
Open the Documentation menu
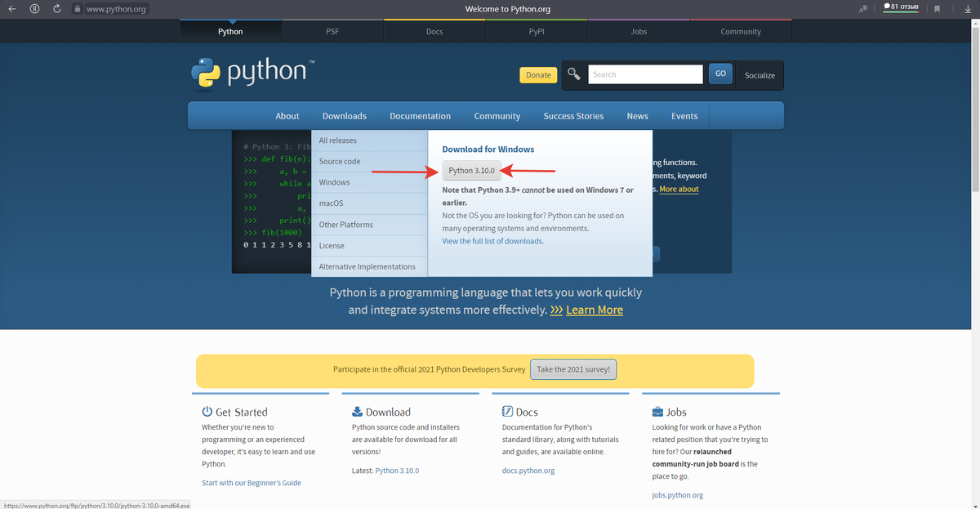[x=421, y=116]
